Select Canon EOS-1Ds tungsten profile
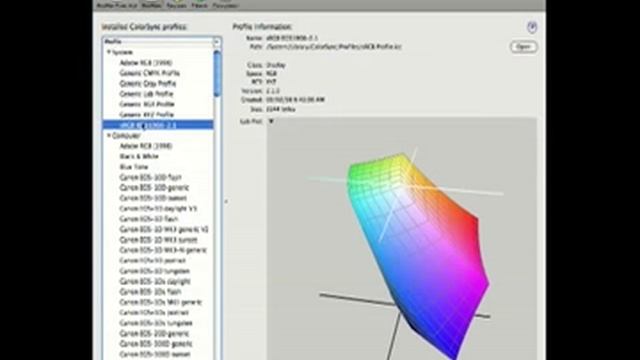640x360 pixels. (x=156, y=323)
